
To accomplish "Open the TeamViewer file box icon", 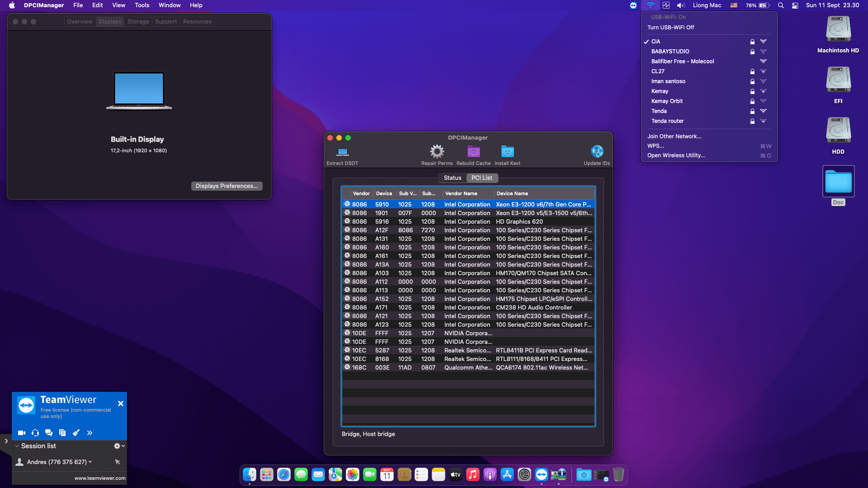I will [x=62, y=433].
